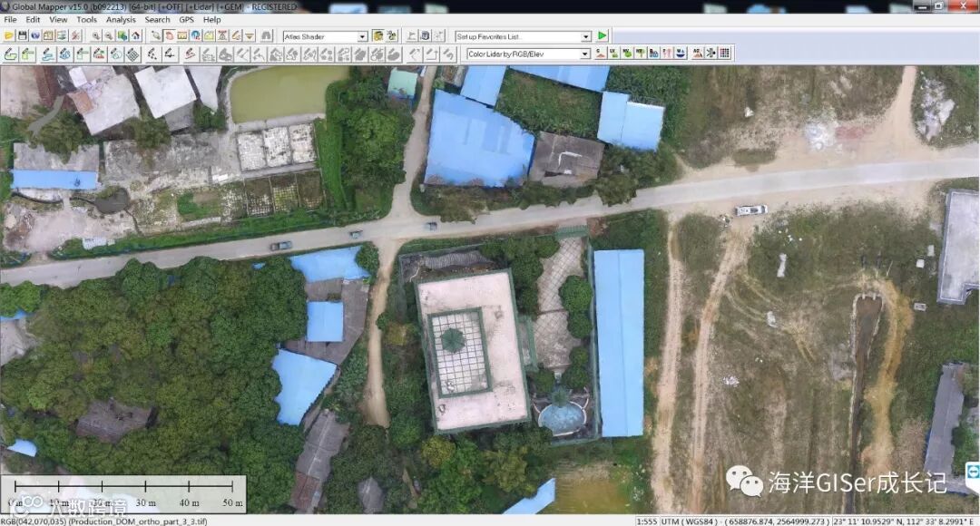Screen dimensions: 980x526
Task: Select the Feature Info tool
Action: [196, 36]
